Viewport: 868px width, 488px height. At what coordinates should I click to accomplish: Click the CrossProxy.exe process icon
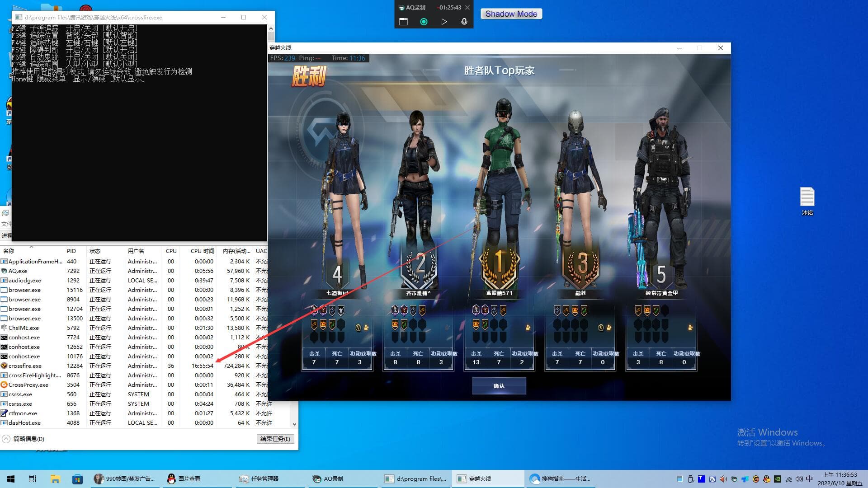4,385
